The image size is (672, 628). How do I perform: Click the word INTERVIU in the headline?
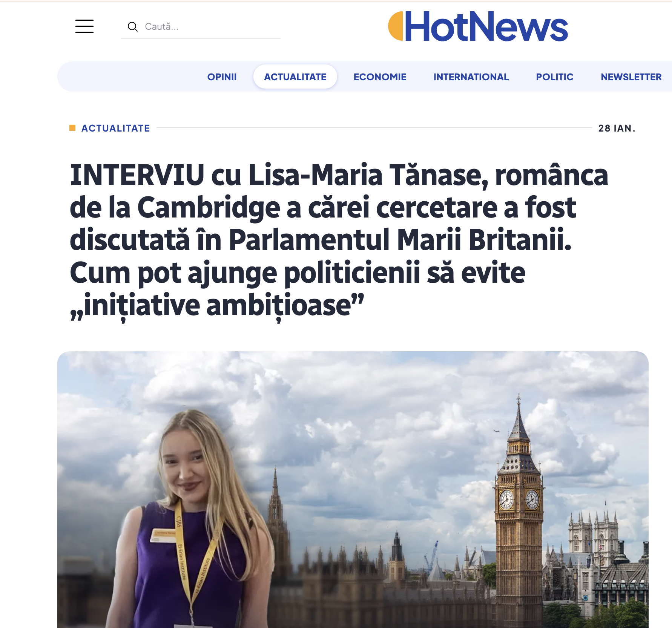point(137,175)
